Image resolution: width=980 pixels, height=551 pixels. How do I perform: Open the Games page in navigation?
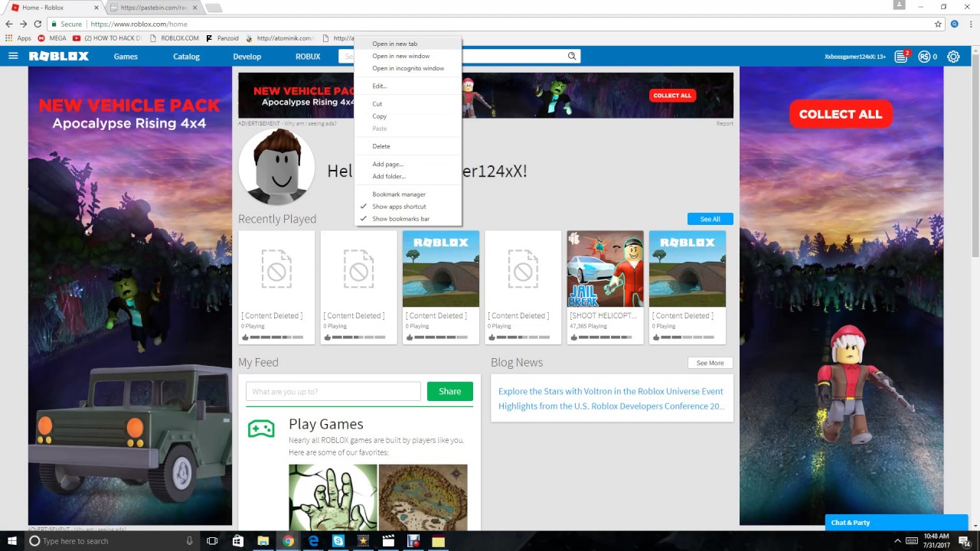tap(126, 56)
